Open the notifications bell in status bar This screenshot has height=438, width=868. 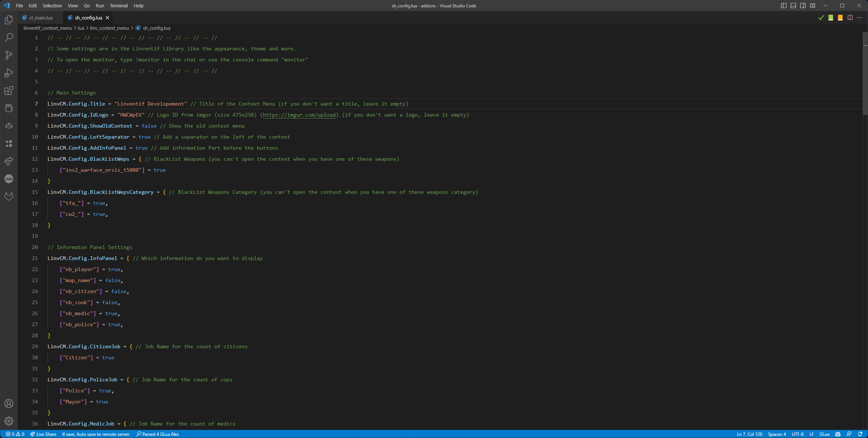pyautogui.click(x=860, y=434)
